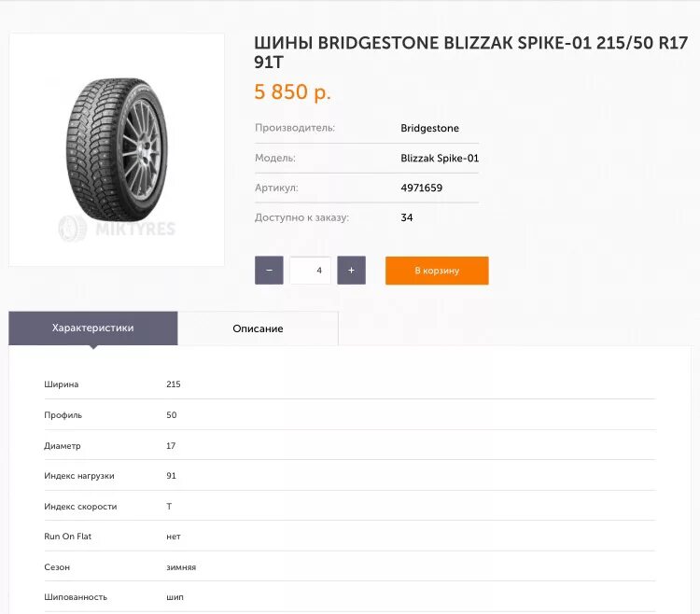Decrease quantity with the minus button
This screenshot has width=700, height=614.
click(269, 271)
